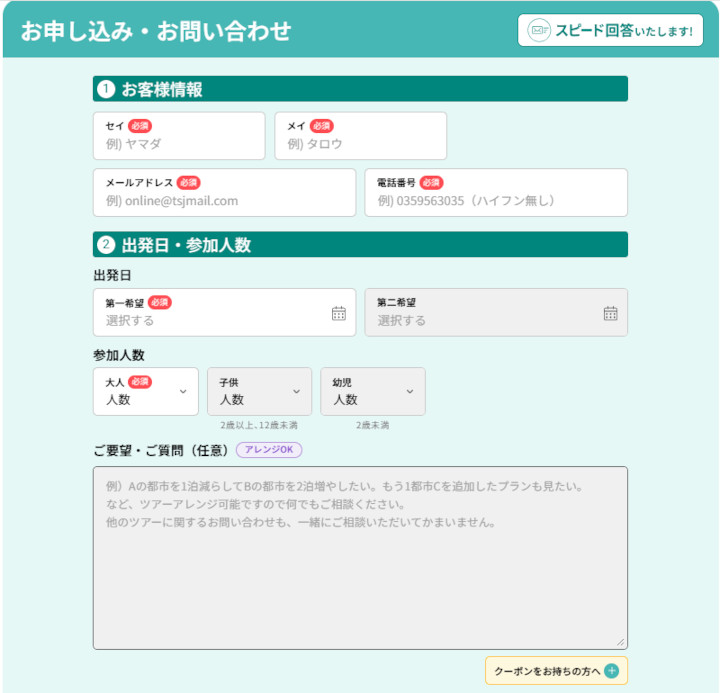Click the ご要望・ご質問 text area
This screenshot has height=693, width=720.
pos(360,558)
